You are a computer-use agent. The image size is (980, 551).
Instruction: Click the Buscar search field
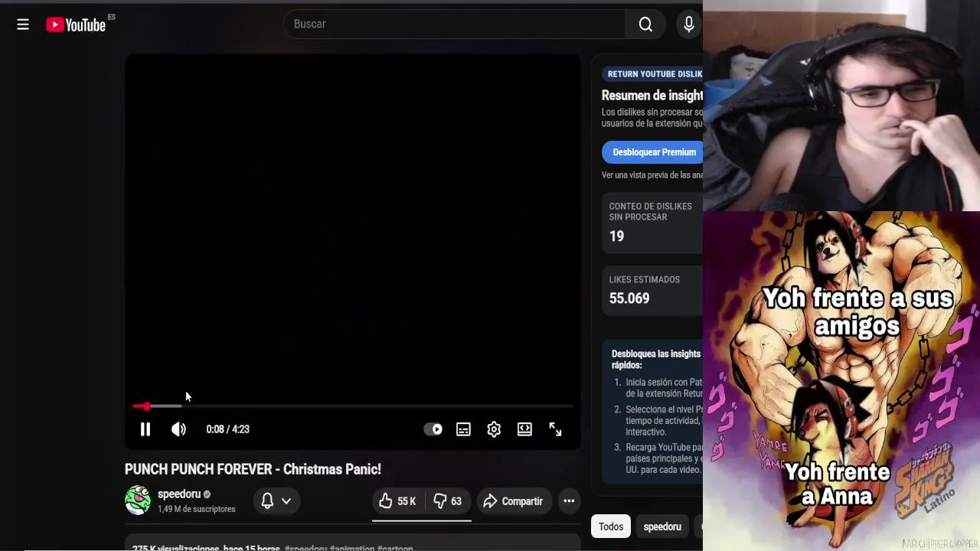pos(455,24)
